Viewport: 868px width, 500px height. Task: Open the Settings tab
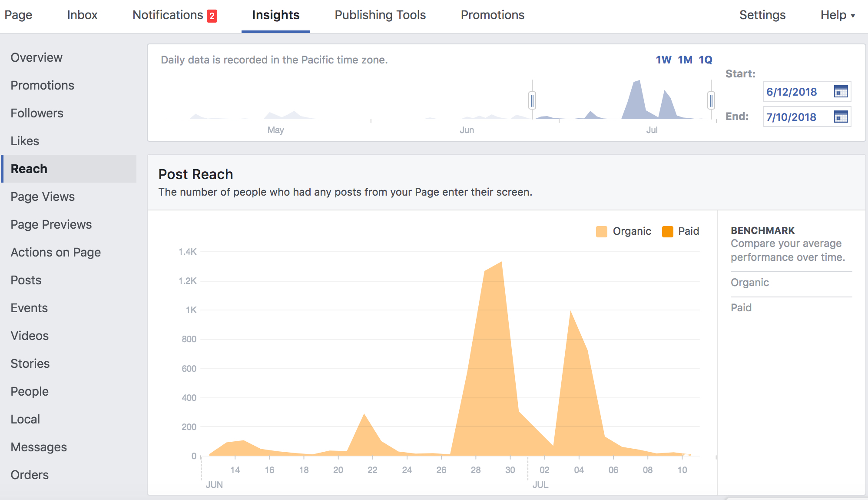[762, 15]
